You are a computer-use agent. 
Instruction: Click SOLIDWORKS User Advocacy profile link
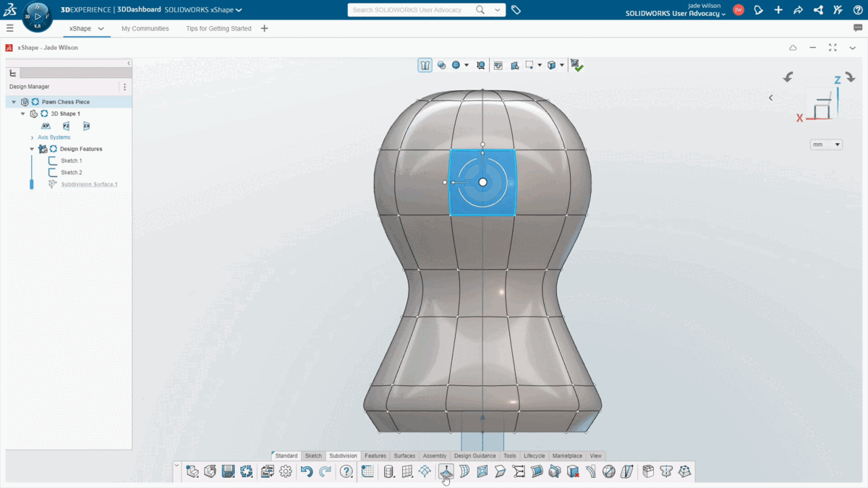tap(673, 13)
